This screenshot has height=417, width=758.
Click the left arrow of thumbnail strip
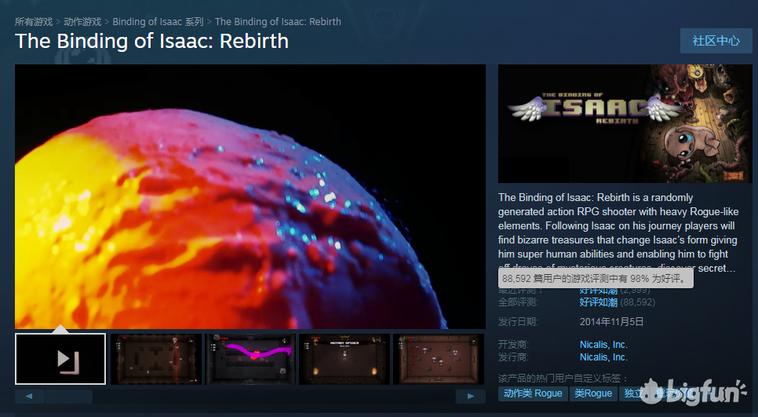[x=29, y=396]
